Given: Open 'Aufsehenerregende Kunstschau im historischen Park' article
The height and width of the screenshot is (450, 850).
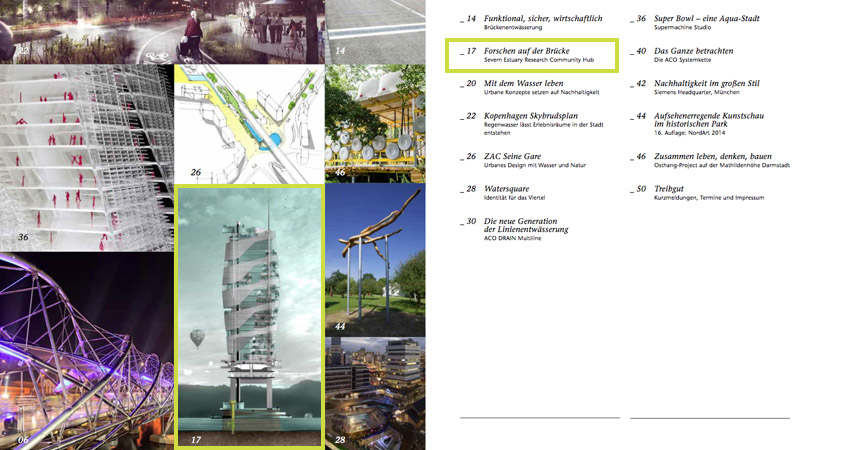Looking at the screenshot, I should click(709, 120).
